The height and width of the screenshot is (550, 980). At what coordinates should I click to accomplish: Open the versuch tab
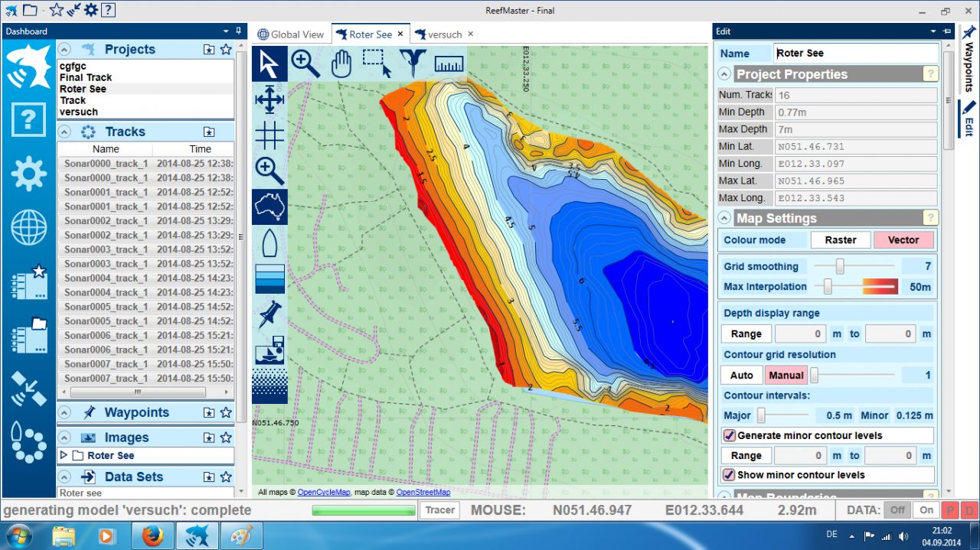tap(444, 34)
